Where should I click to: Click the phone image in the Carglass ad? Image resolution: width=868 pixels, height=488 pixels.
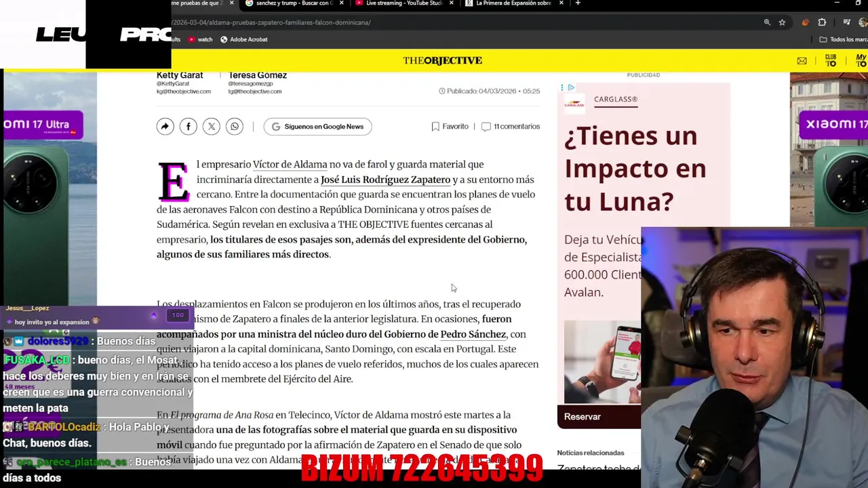[x=602, y=361]
